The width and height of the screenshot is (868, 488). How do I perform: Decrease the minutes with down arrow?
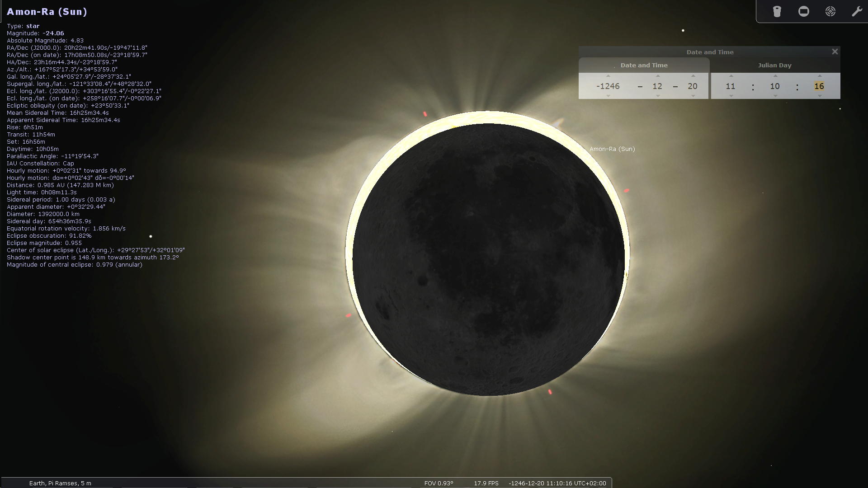tap(775, 96)
